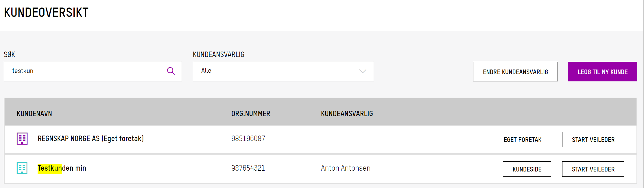Open Eget foretak for Regnskap Norge AS

[x=522, y=140]
